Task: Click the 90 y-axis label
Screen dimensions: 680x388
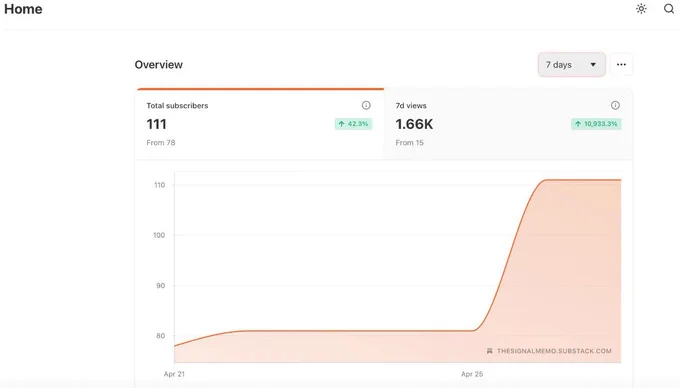Action: pos(160,286)
